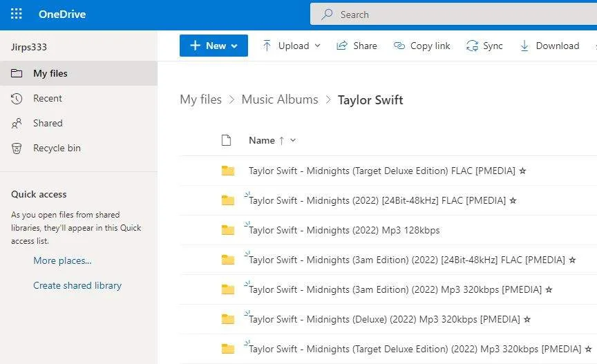Click folder icon for Midnights Mp3 128kbps
Screen dimensions: 597x364
coord(228,230)
